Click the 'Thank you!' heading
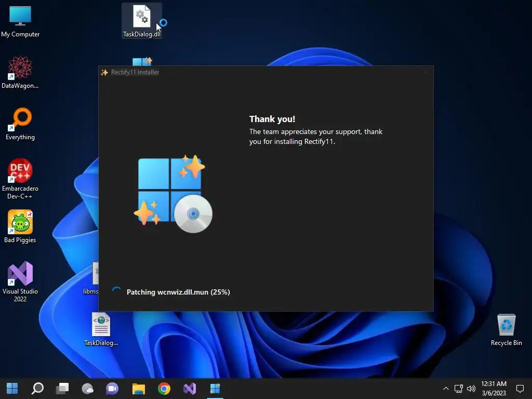Image resolution: width=532 pixels, height=399 pixels. pyautogui.click(x=272, y=119)
